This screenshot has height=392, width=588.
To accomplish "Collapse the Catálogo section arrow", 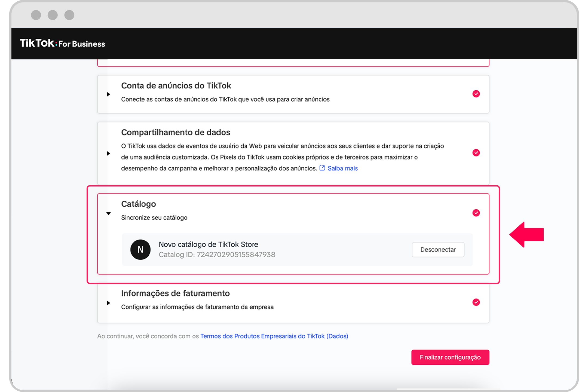I will pyautogui.click(x=108, y=213).
